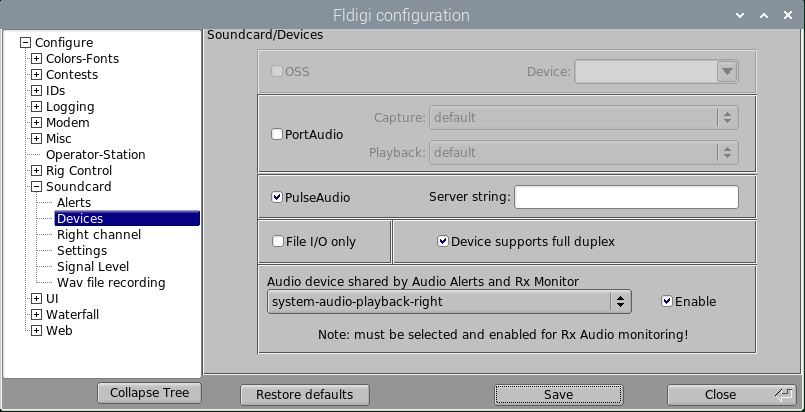Expand the Contests tree node

[36, 74]
